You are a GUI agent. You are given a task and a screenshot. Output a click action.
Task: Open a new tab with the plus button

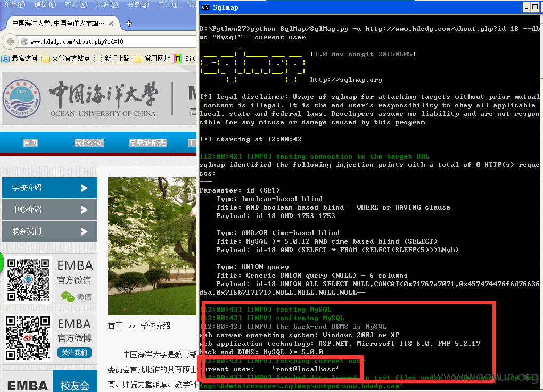pos(129,23)
